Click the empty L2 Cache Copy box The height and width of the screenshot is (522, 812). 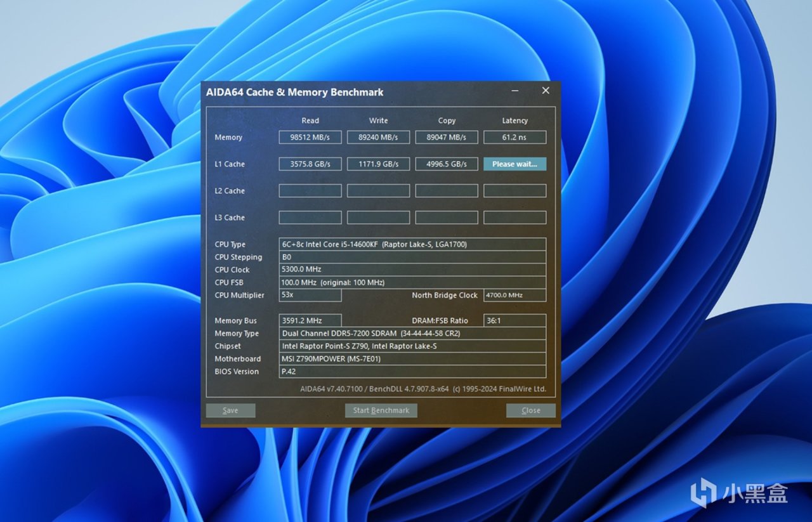(447, 191)
